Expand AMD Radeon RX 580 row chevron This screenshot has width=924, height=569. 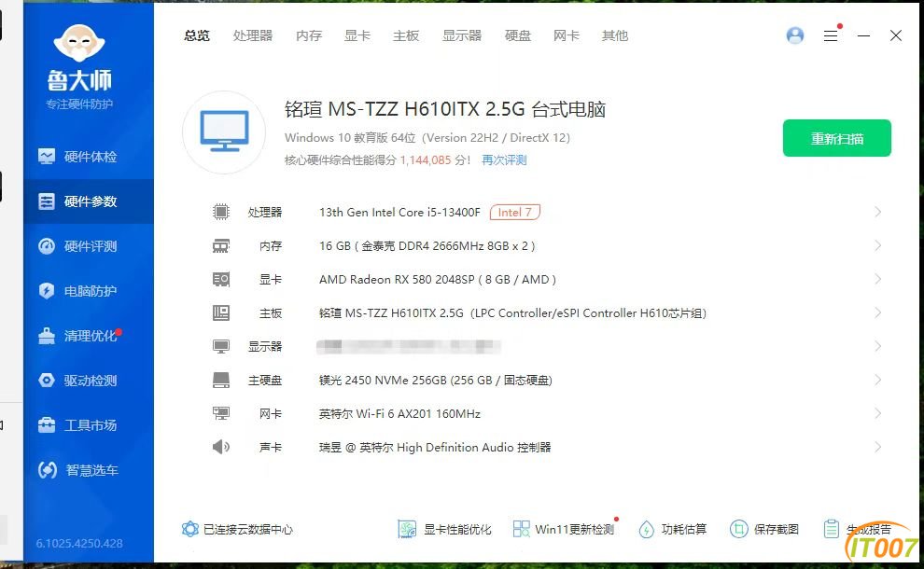coord(878,279)
